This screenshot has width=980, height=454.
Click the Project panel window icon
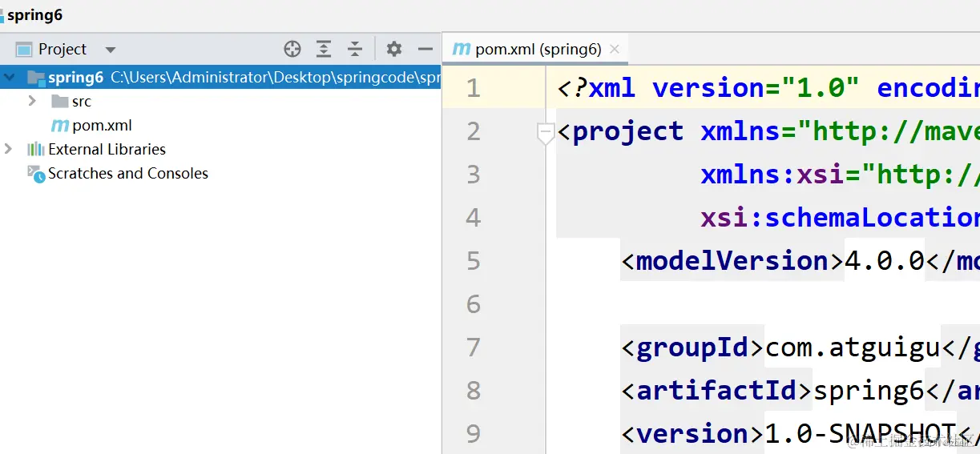click(24, 49)
